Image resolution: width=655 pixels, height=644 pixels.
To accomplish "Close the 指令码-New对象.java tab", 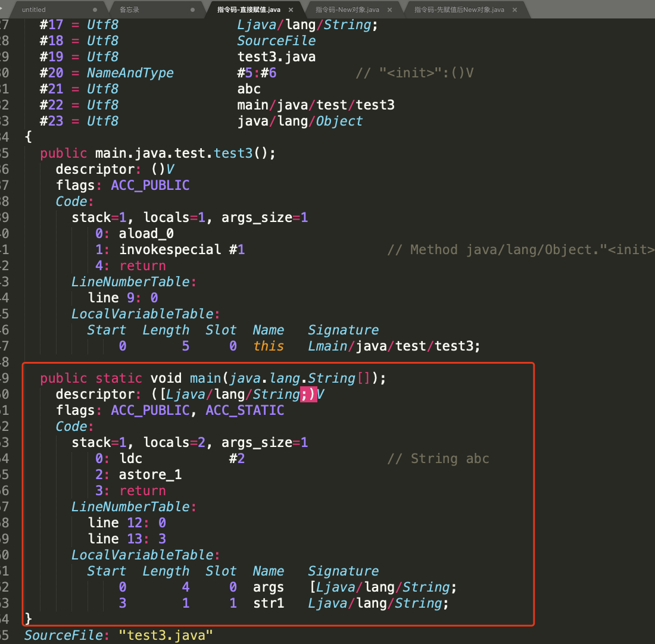I will [x=389, y=10].
